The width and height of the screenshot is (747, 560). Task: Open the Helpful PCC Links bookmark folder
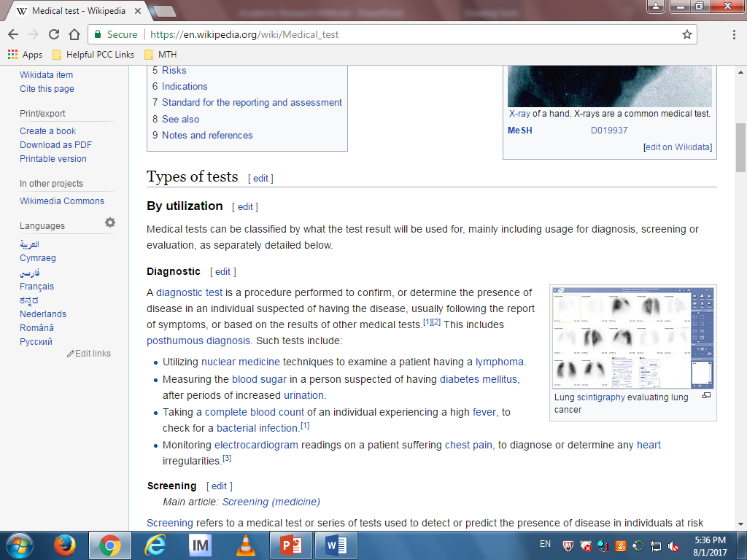point(93,55)
